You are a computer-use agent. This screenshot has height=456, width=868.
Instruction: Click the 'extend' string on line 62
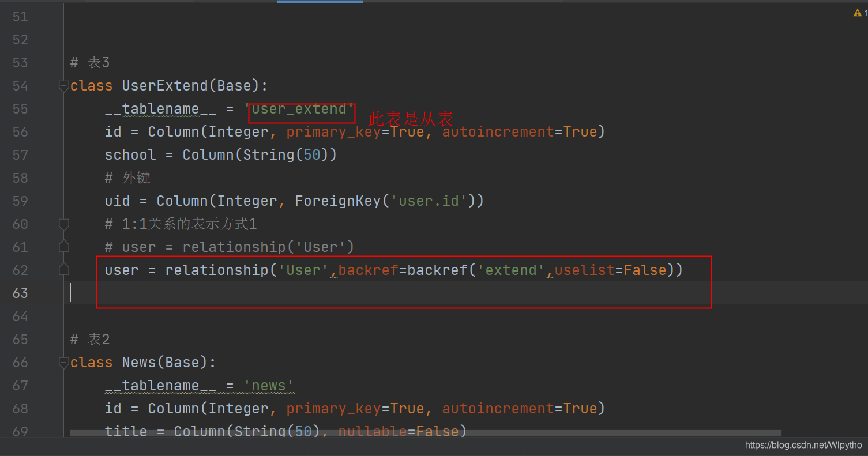click(x=511, y=270)
